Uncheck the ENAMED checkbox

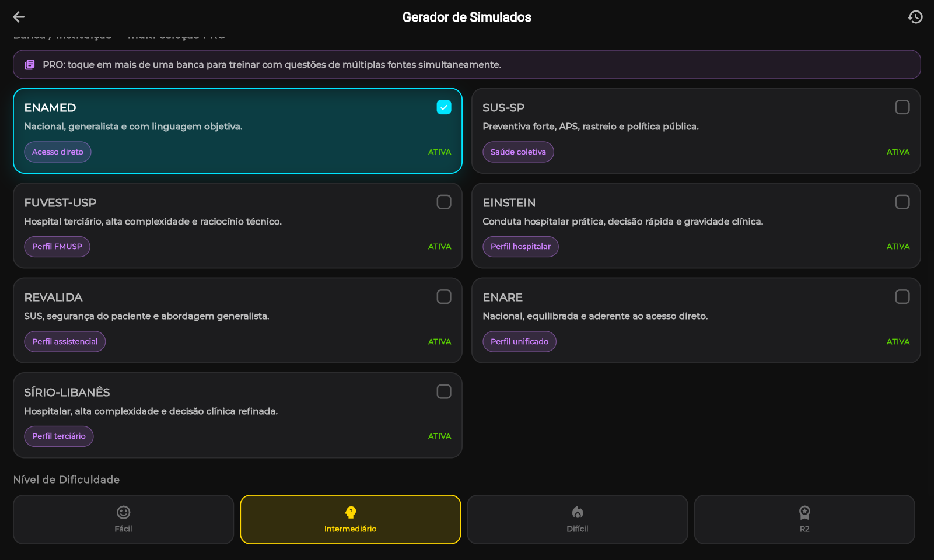[x=444, y=107]
